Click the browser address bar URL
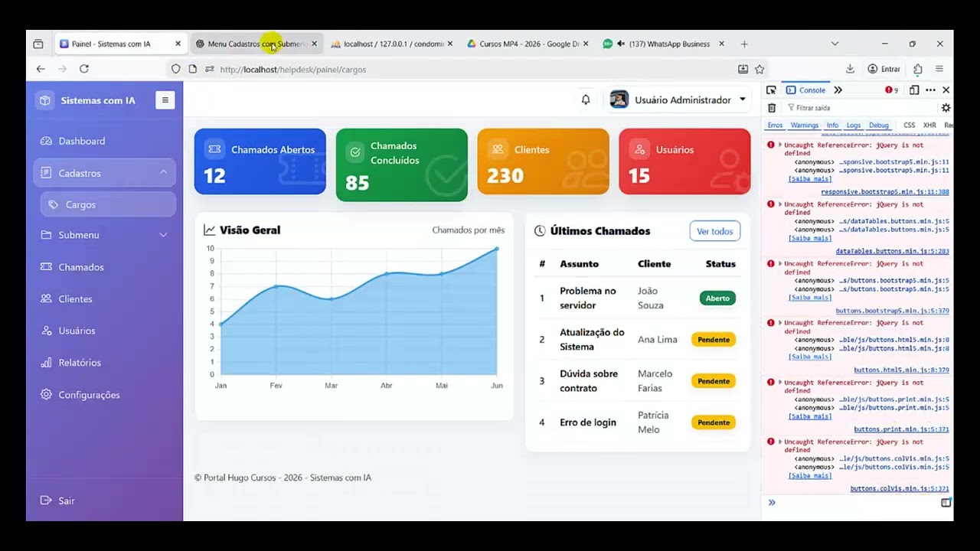980x551 pixels. tap(293, 69)
